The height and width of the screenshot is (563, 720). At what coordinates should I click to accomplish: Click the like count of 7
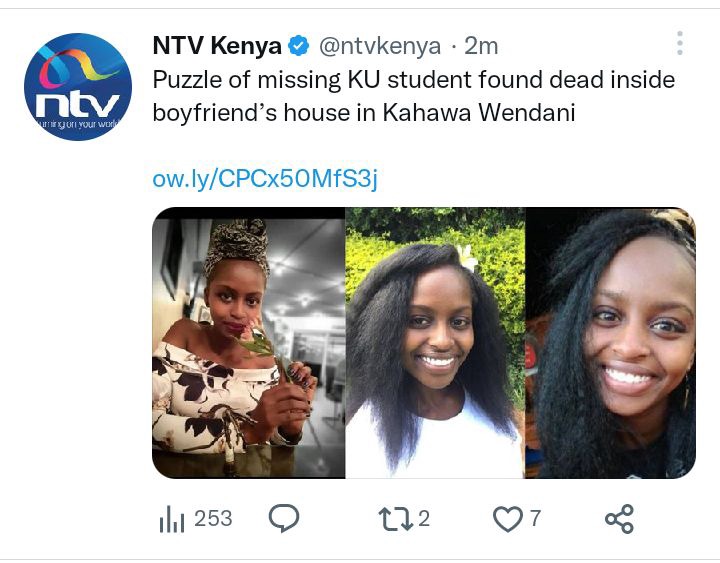(x=535, y=519)
